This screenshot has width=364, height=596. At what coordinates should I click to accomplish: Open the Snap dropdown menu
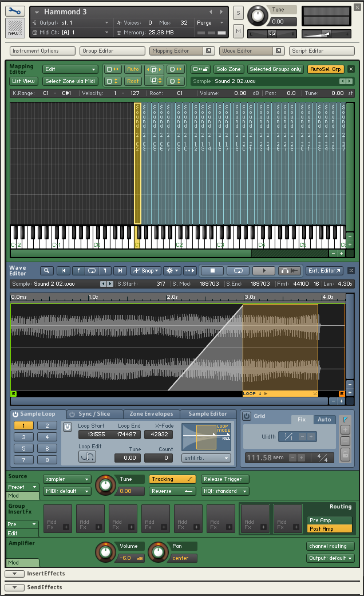[x=147, y=271]
